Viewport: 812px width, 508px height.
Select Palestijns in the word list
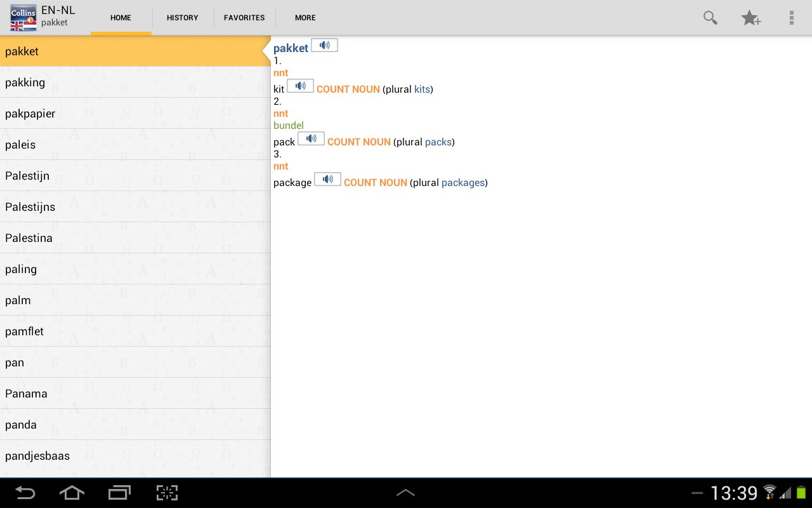pos(135,207)
